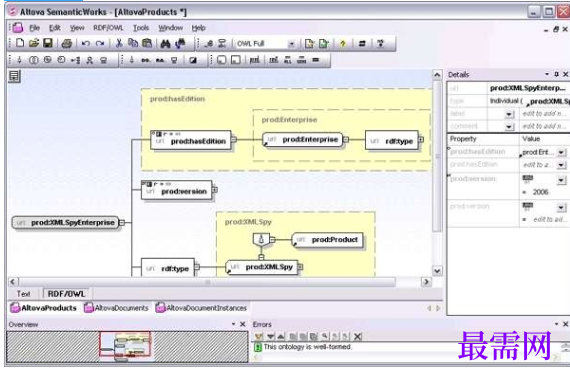Screen dimensions: 570x377
Task: Switch to the AltovaDocuments tab
Action: tap(117, 308)
